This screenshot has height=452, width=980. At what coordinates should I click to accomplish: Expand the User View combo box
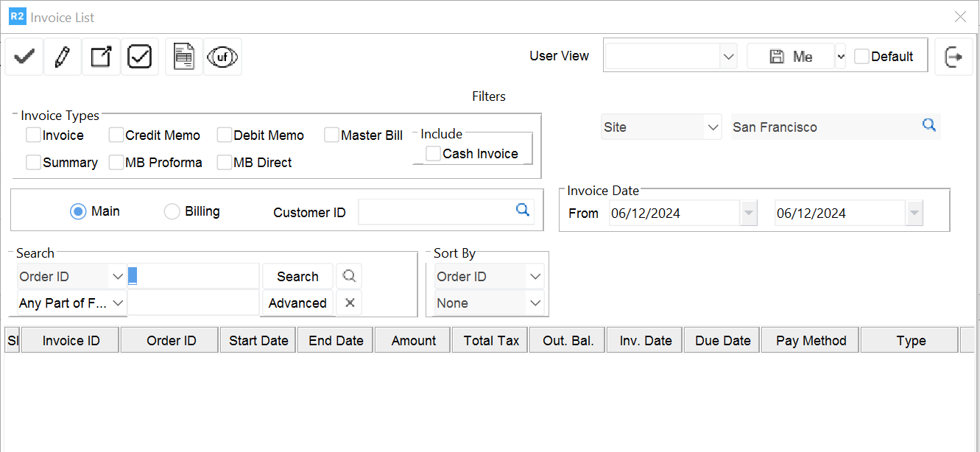click(x=727, y=57)
